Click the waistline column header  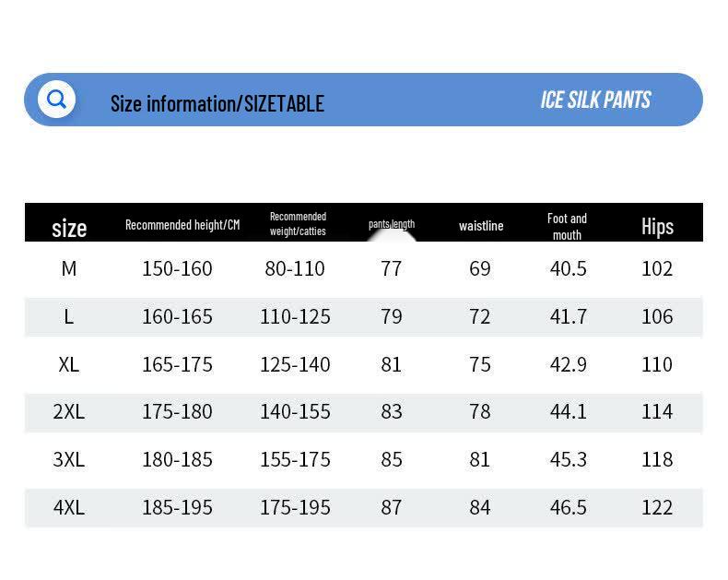click(481, 226)
